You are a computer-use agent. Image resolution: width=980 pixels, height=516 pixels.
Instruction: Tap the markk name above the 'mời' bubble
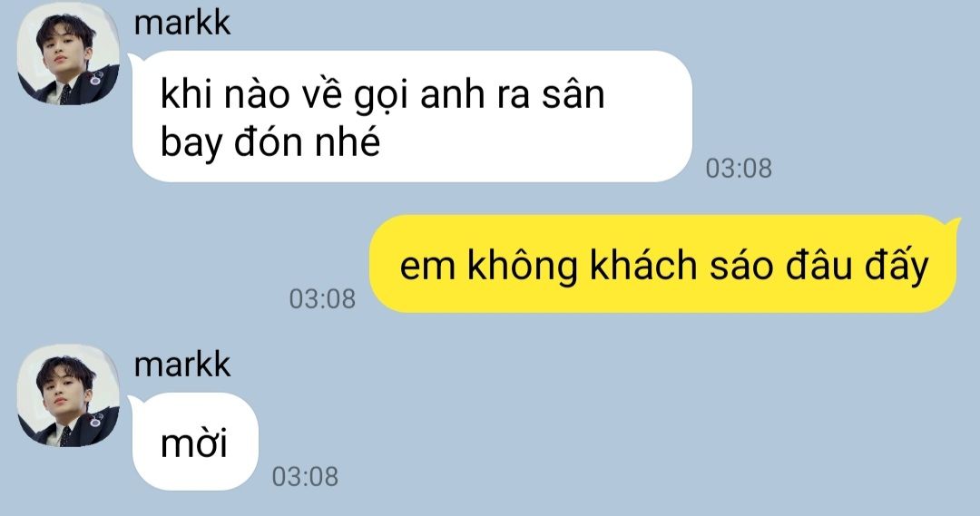pos(181,365)
